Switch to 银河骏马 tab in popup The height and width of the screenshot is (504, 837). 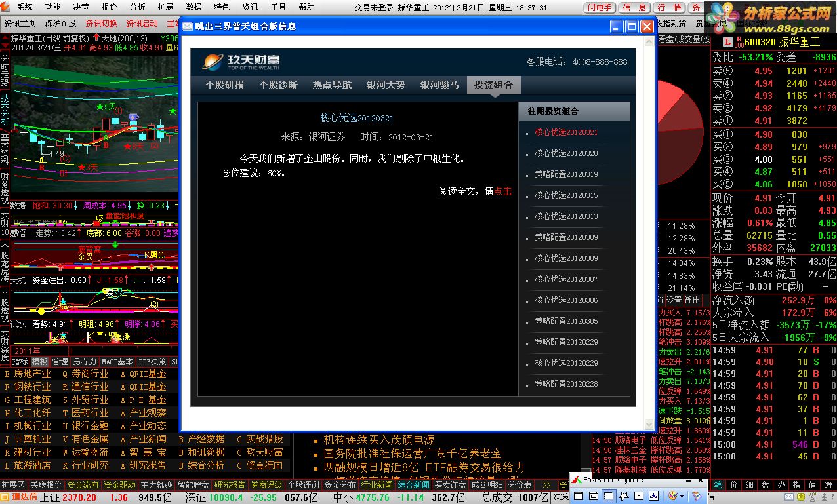tap(439, 85)
